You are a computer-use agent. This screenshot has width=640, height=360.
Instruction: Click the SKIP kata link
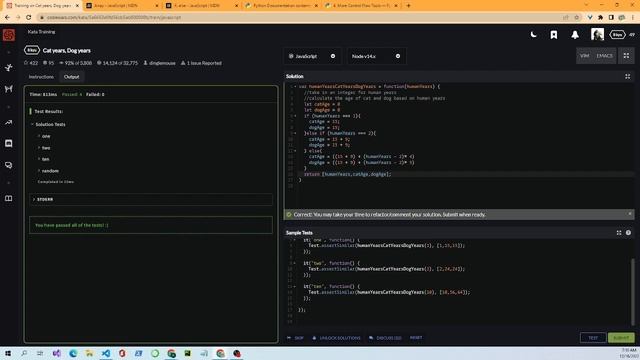tap(296, 338)
